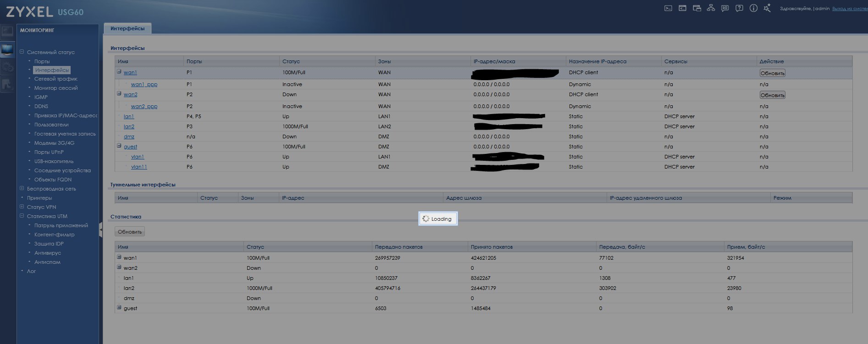Viewport: 868px width, 344px height.
Task: Open the vlan11 interface link
Action: 139,167
